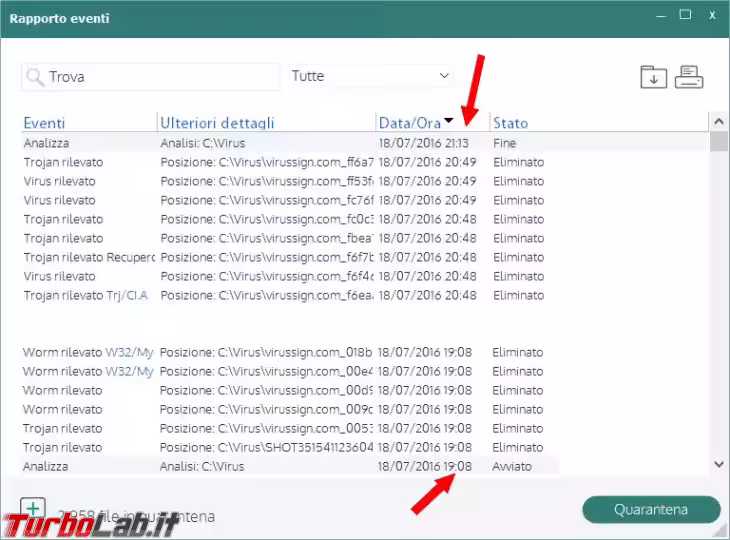Click the W32/My link in first Worm row

pos(130,352)
